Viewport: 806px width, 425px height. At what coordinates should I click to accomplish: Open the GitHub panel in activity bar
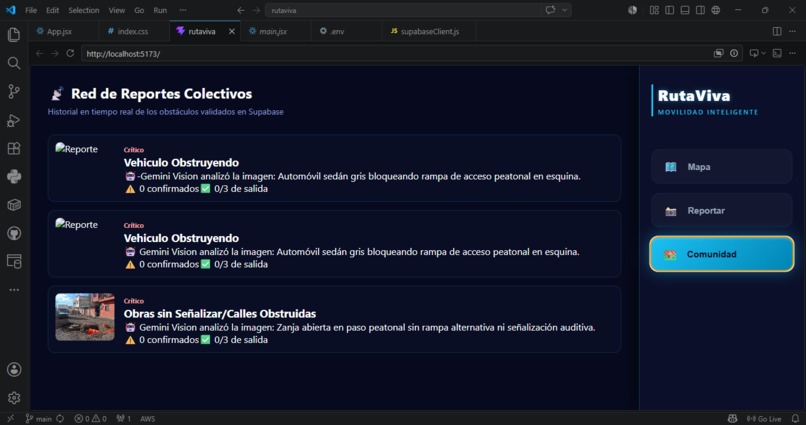coord(14,233)
